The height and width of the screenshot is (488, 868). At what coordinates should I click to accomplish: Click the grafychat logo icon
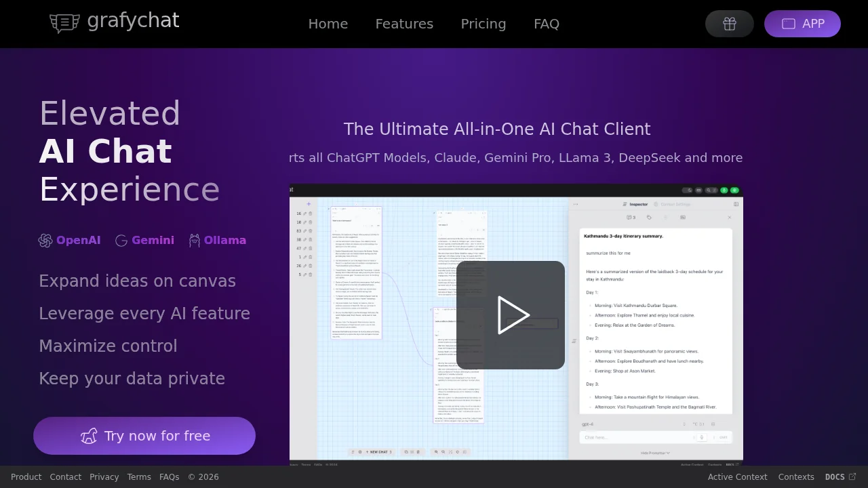pyautogui.click(x=64, y=22)
